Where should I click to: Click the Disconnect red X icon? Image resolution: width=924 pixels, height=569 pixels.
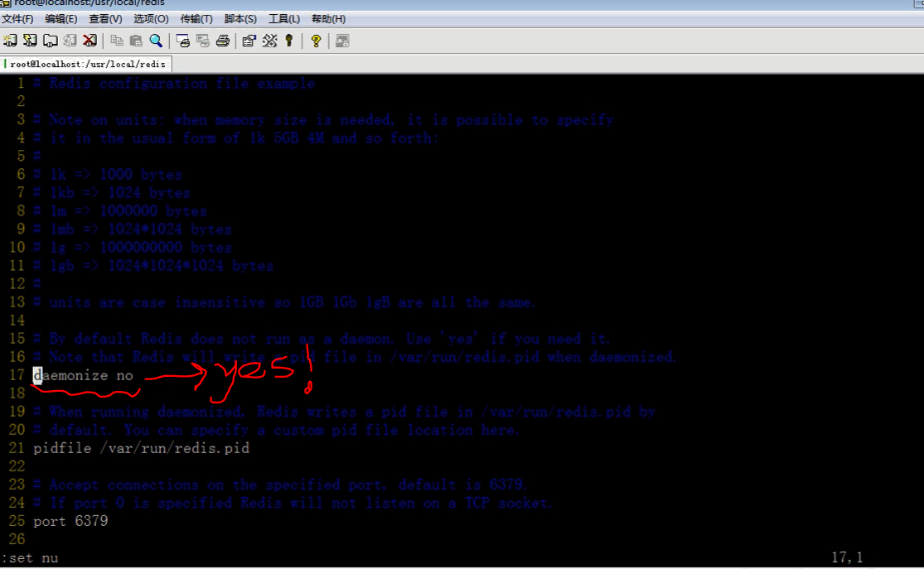pos(89,41)
